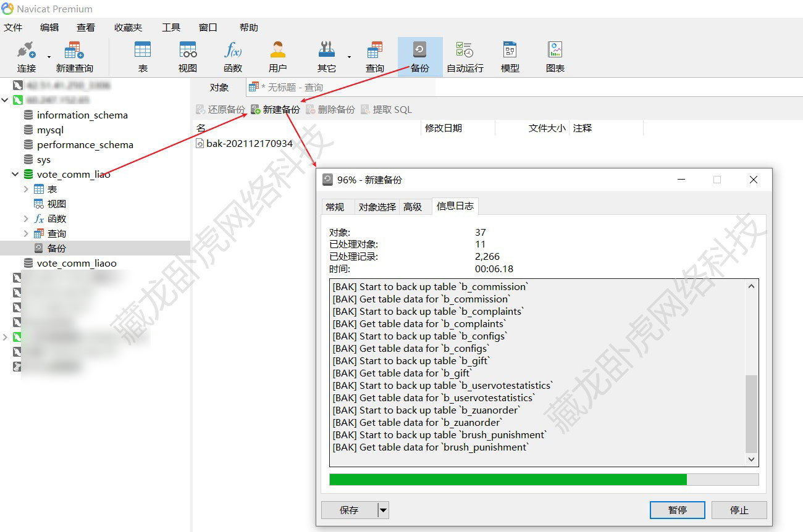This screenshot has width=803, height=532.
Task: Select the information_schema database
Action: (x=82, y=115)
